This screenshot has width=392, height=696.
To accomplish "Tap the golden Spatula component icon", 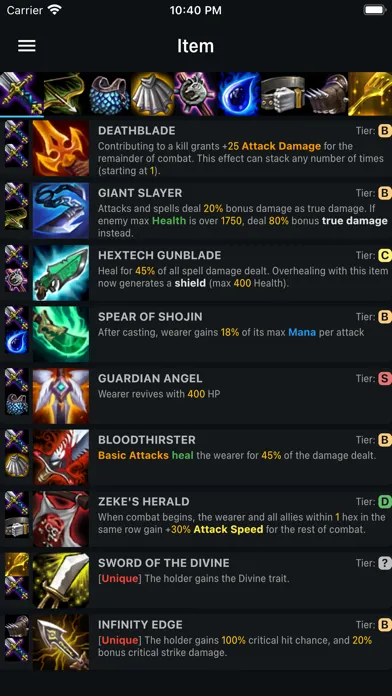I will [370, 94].
